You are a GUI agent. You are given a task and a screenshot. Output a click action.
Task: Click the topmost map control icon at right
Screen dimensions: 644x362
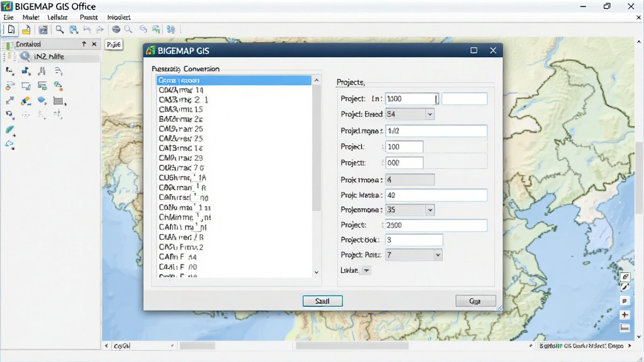(x=625, y=277)
